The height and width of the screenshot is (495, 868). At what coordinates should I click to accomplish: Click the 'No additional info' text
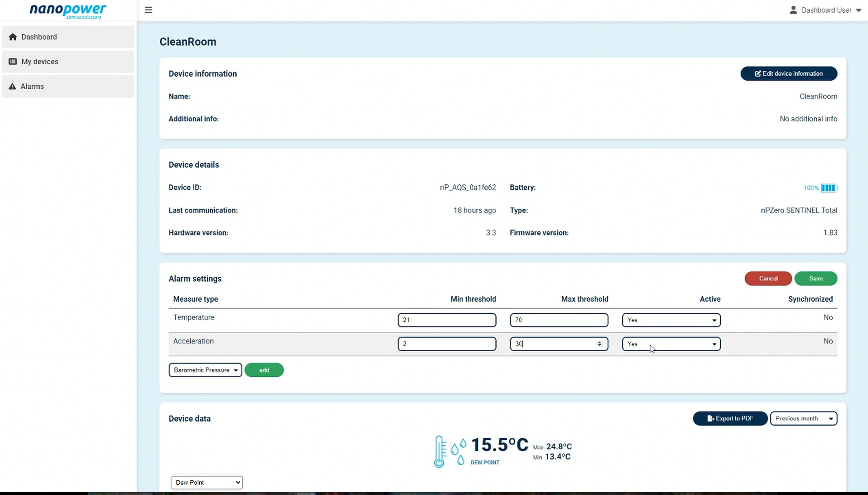(808, 119)
